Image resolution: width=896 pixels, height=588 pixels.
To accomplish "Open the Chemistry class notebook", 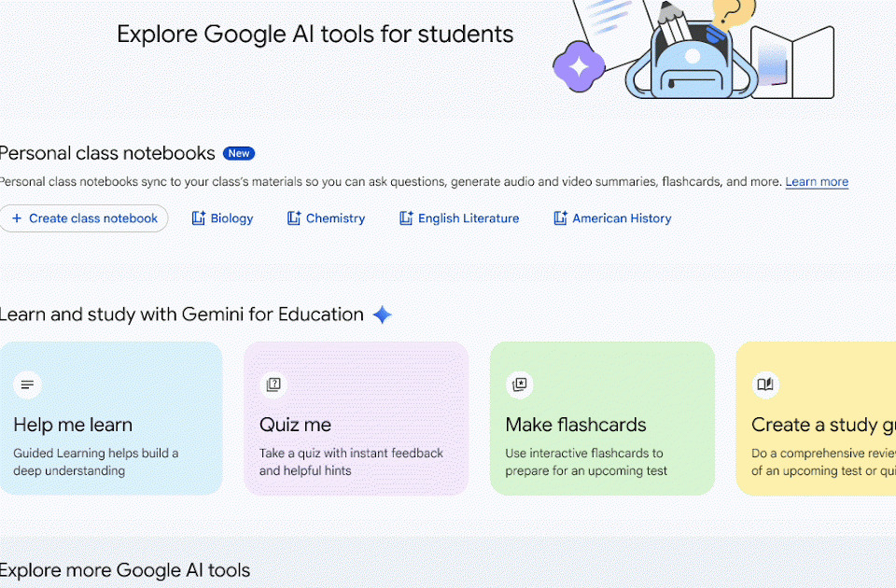I will [335, 218].
